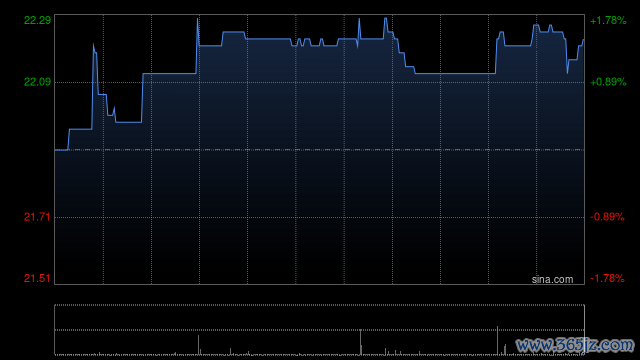This screenshot has height=360, width=640.
Task: Click the 22.29 top price label
Action: coord(37,20)
